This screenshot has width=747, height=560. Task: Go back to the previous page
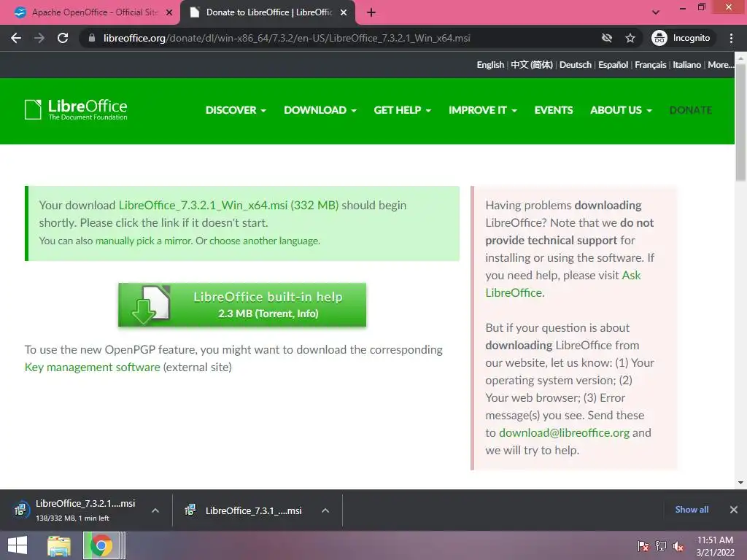[x=16, y=38]
